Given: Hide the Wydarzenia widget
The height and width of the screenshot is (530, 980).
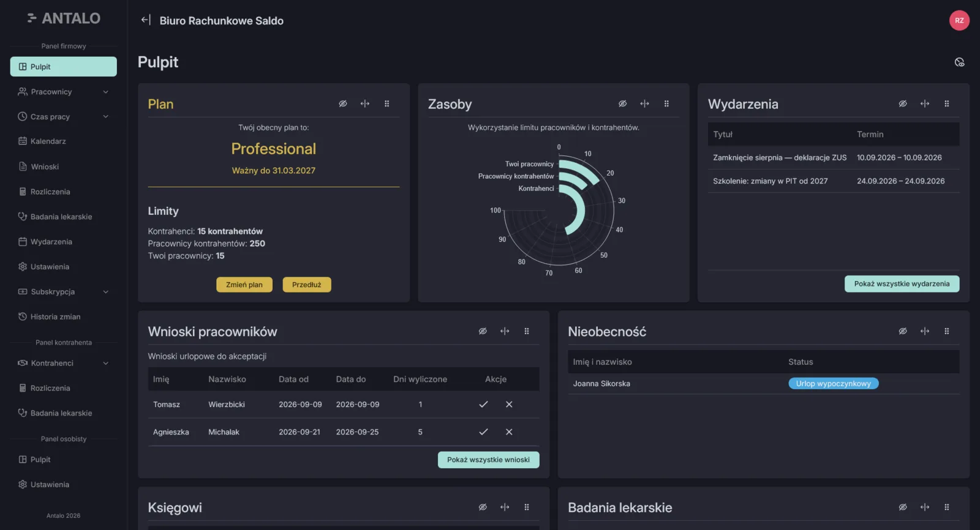Looking at the screenshot, I should click(x=903, y=103).
